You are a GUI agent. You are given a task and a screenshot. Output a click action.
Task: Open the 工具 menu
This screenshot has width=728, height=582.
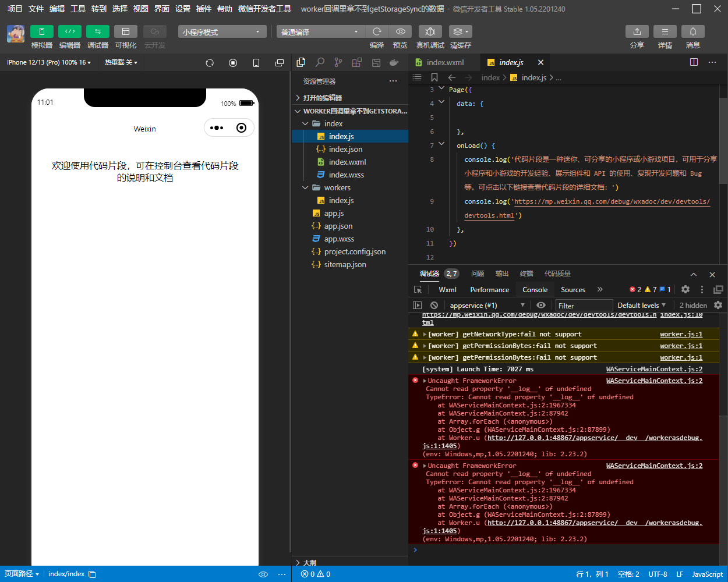coord(78,9)
